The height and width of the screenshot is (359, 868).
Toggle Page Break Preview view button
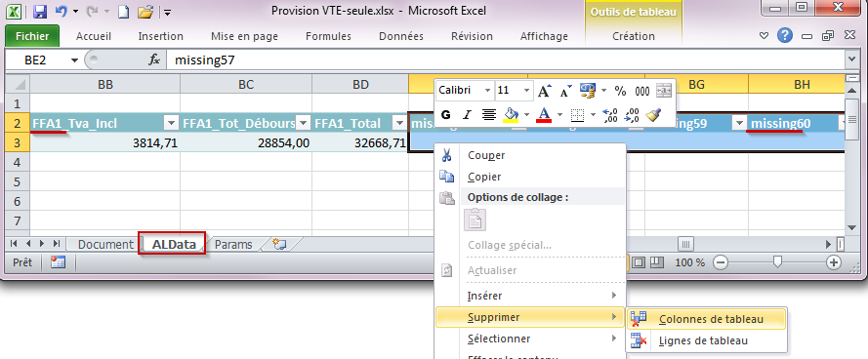[x=656, y=262]
